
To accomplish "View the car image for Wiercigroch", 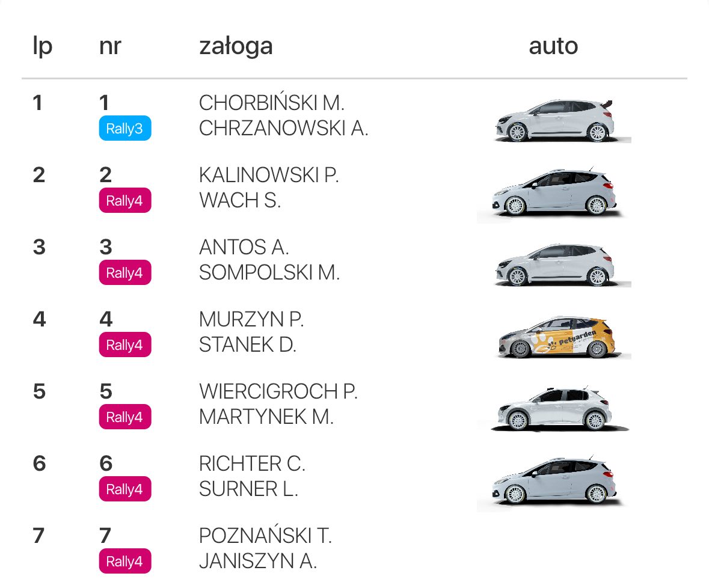I will tap(560, 409).
